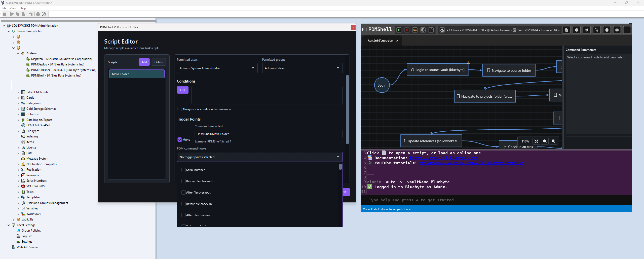Click the document icon in the console output

[384, 153]
